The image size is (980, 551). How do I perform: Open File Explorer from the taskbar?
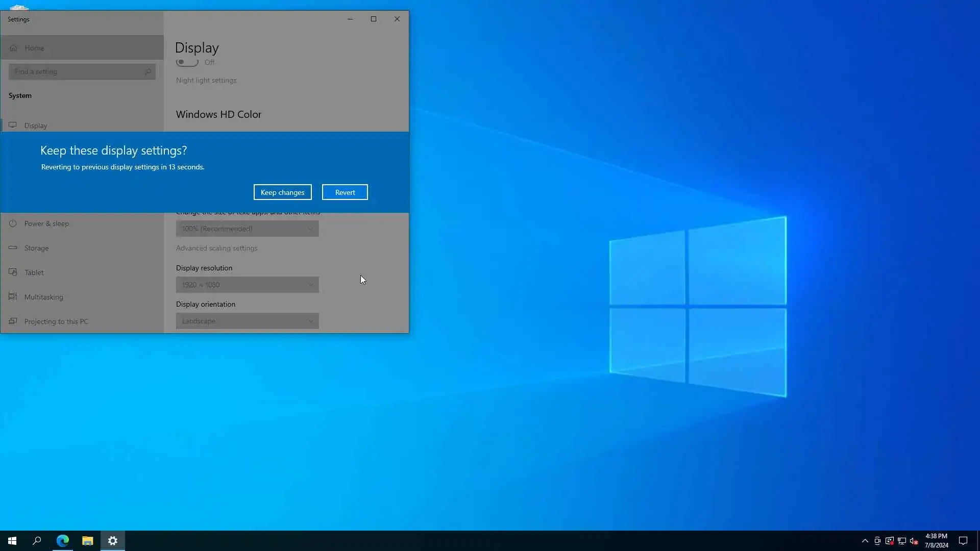(88, 541)
